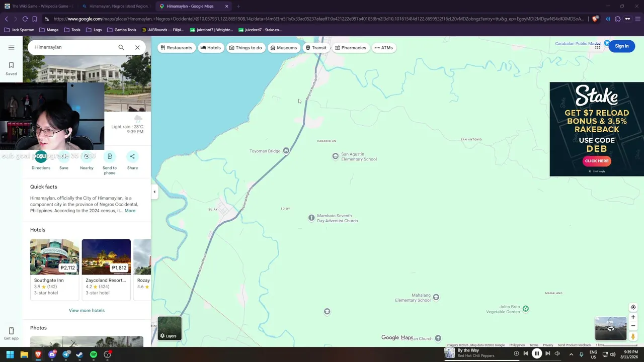Zoom in on the map

pos(633,317)
